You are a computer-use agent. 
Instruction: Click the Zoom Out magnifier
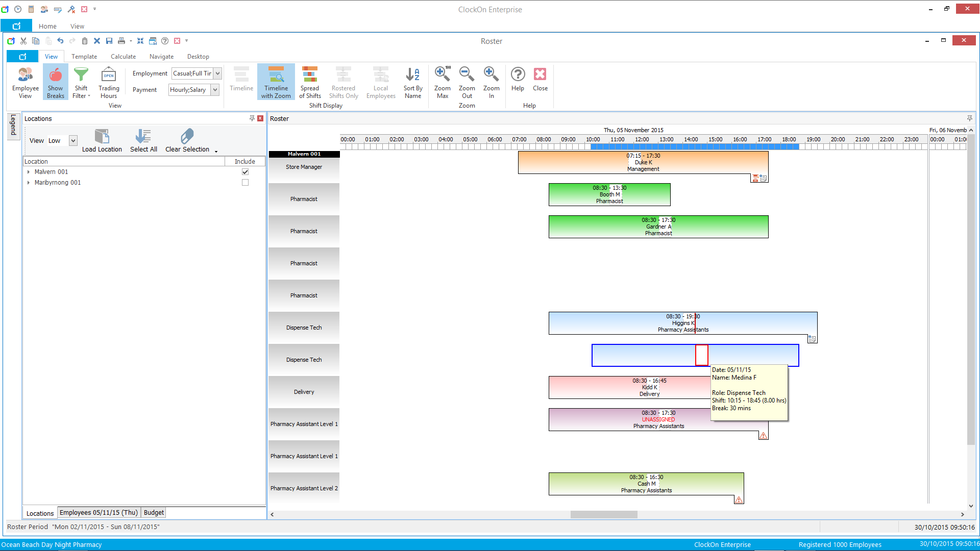[x=467, y=82]
